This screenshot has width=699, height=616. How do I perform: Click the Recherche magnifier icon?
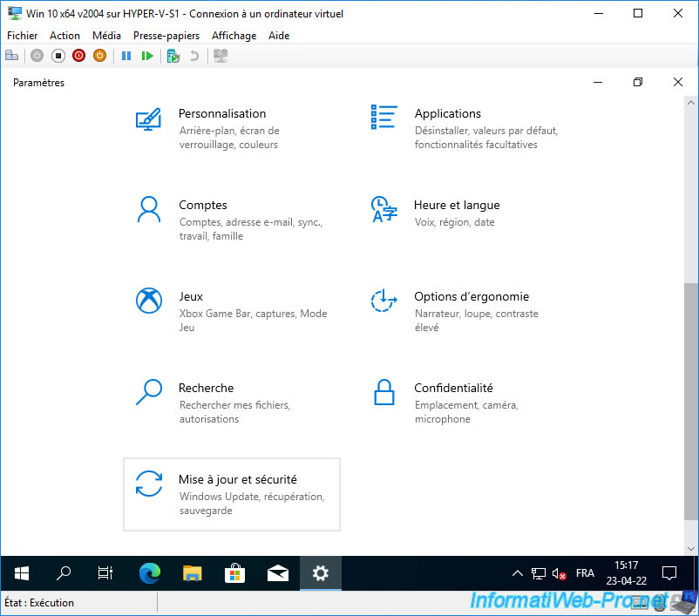(149, 392)
